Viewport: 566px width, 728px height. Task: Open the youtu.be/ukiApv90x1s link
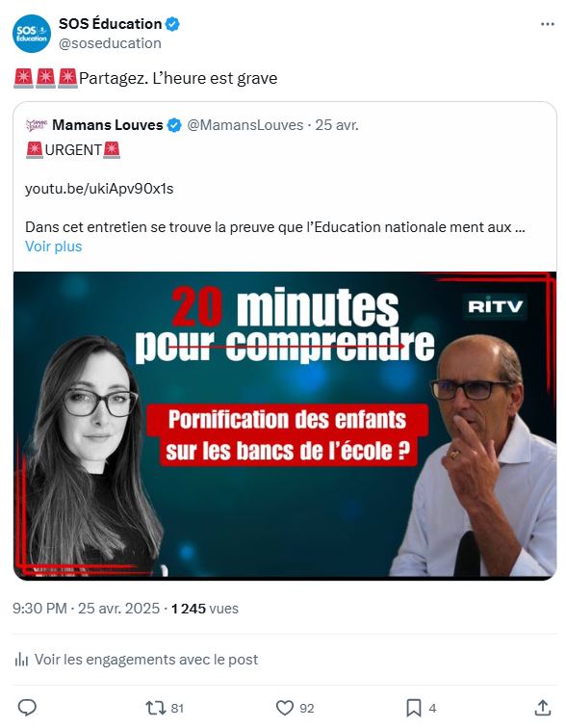pyautogui.click(x=99, y=189)
